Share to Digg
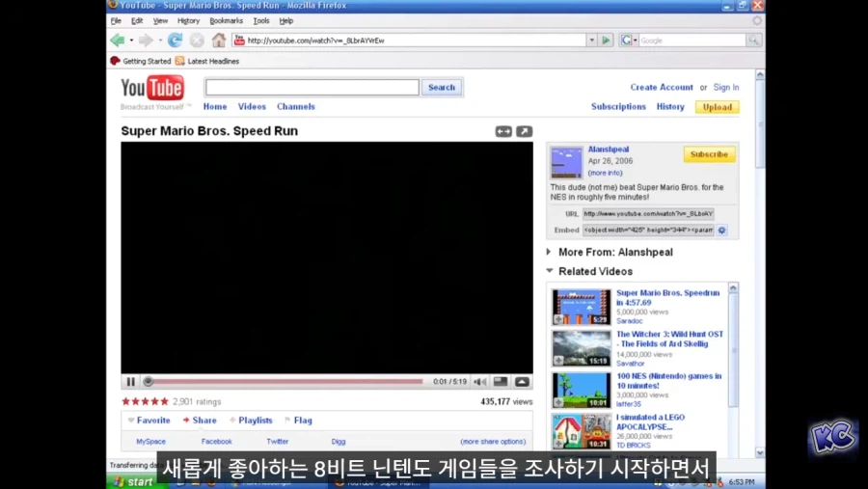Viewport: 868px width, 489px height. point(339,442)
